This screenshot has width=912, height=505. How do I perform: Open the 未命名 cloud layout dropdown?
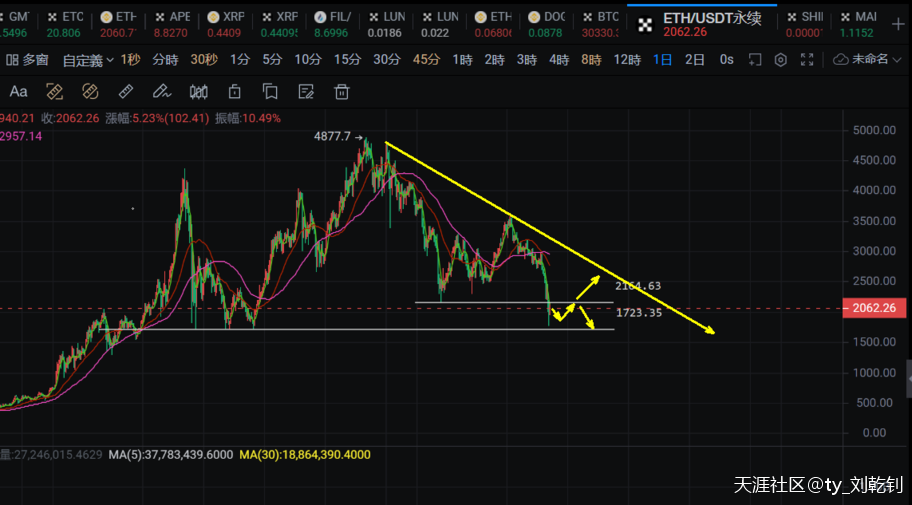point(867,60)
